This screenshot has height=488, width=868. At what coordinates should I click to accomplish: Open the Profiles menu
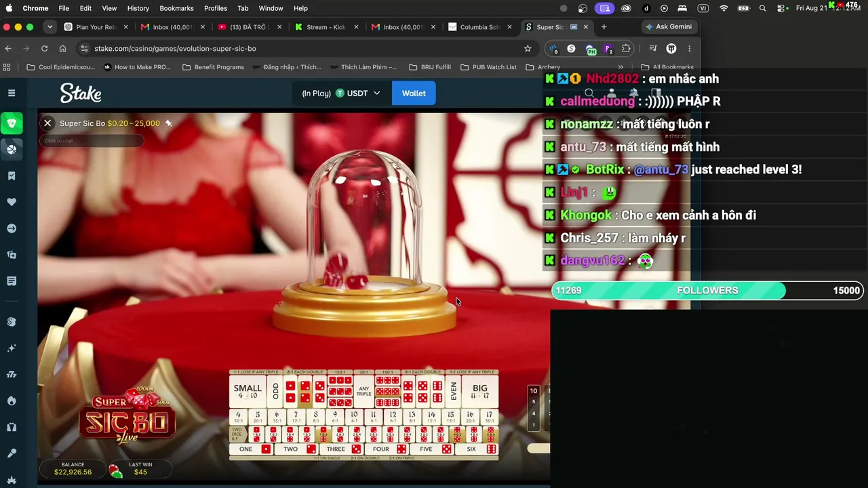(216, 8)
